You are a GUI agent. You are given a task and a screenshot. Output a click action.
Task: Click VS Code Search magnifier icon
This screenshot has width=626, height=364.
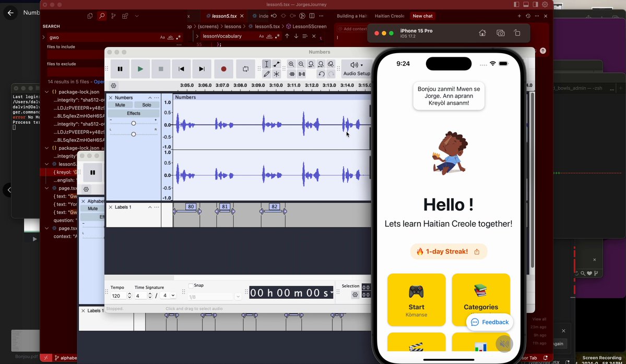pyautogui.click(x=102, y=16)
